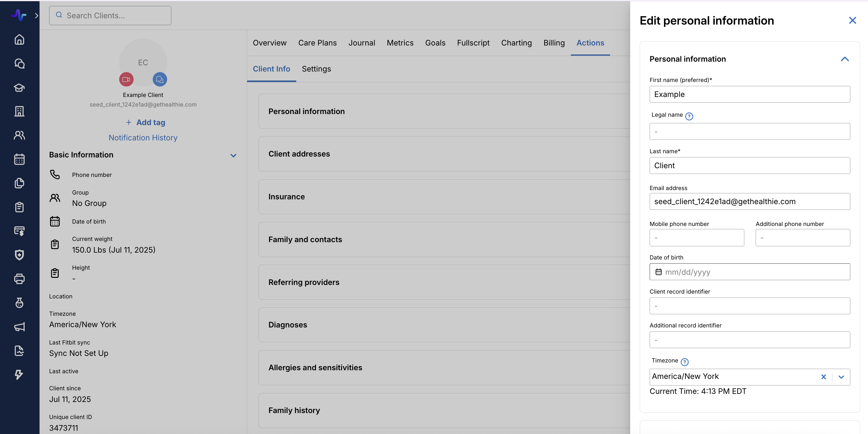This screenshot has width=868, height=434.
Task: Open the Settings sub-tab
Action: pyautogui.click(x=316, y=69)
